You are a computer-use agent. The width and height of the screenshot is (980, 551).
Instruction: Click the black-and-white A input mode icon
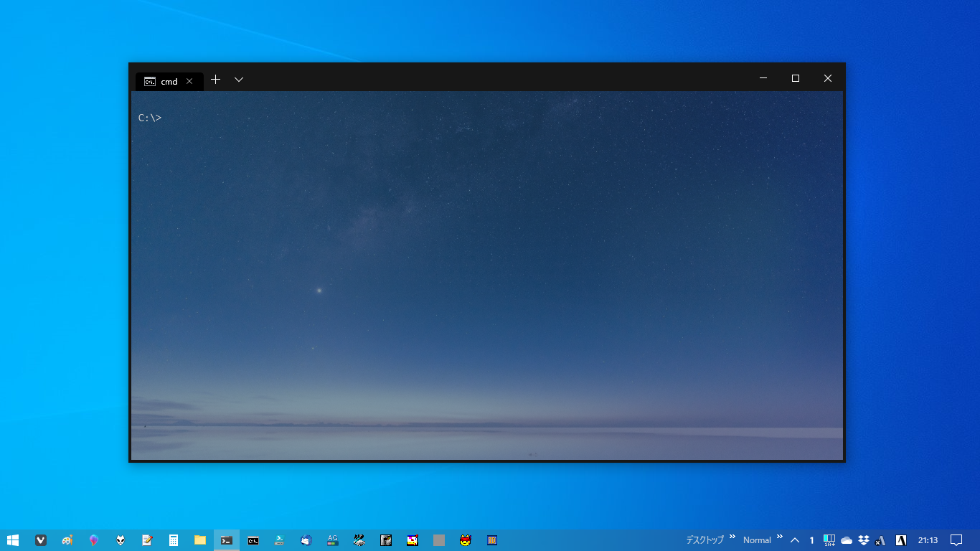[x=901, y=540]
